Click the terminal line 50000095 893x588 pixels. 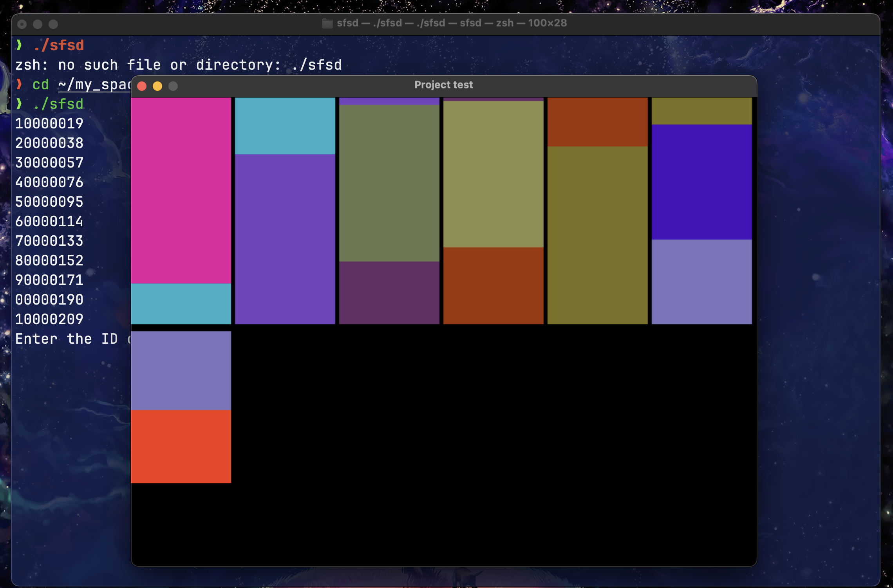pyautogui.click(x=49, y=202)
